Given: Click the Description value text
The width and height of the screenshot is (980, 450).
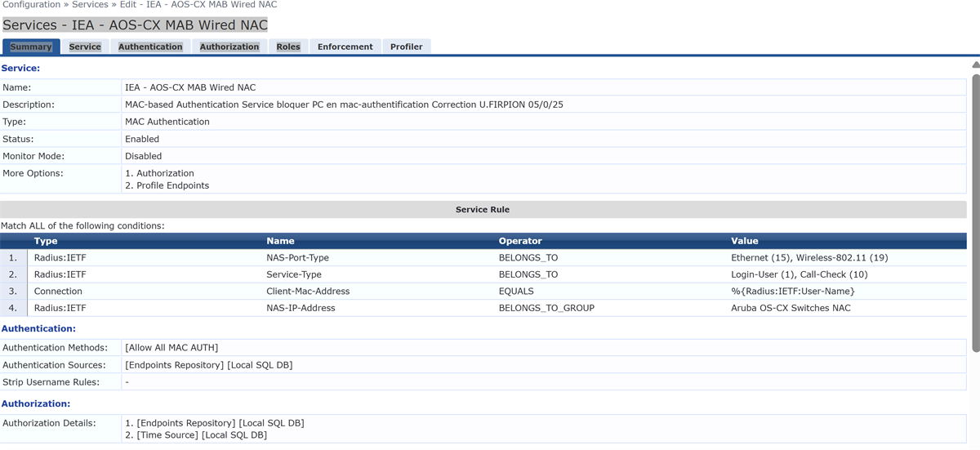Looking at the screenshot, I should (x=344, y=105).
